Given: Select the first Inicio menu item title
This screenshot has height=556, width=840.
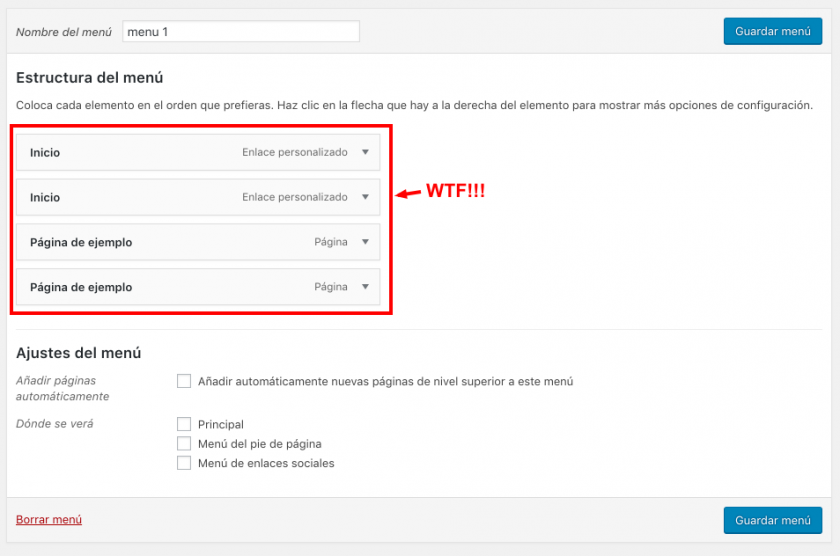Looking at the screenshot, I should pos(45,153).
